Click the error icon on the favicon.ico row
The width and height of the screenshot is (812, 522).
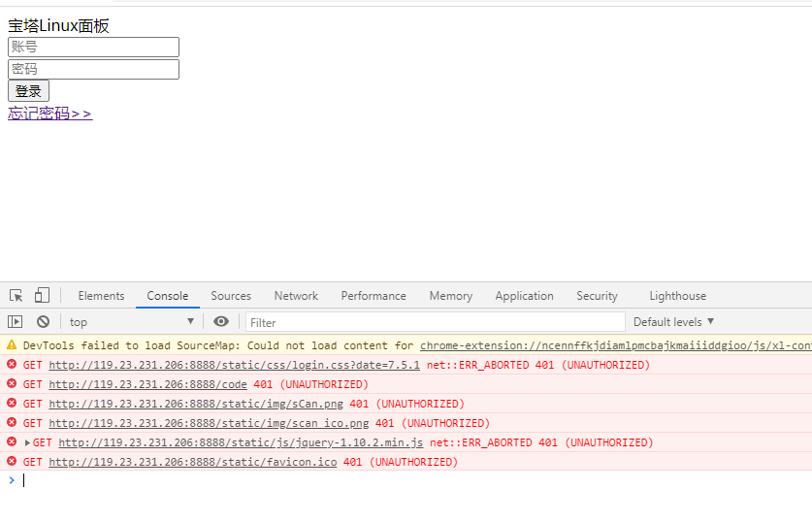click(x=12, y=461)
